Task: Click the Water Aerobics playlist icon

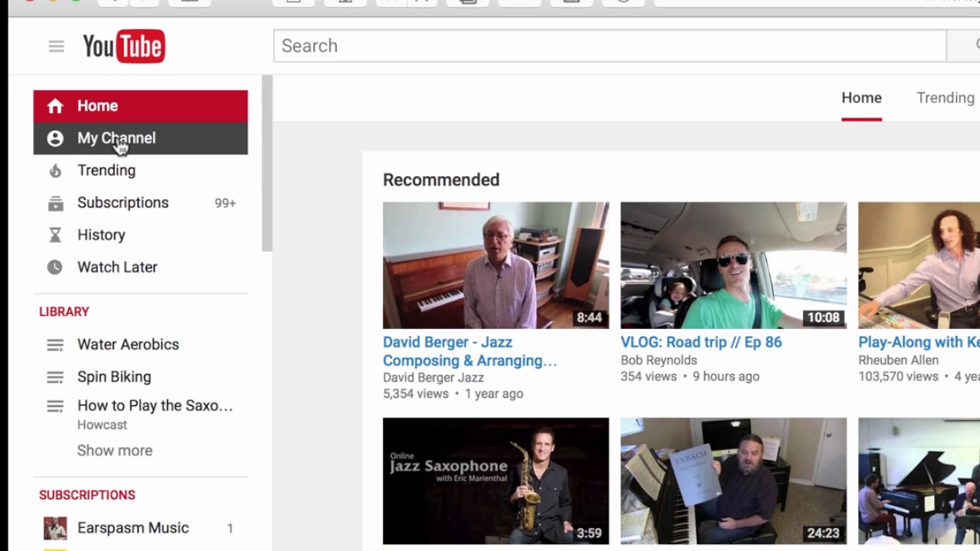Action: coord(55,344)
